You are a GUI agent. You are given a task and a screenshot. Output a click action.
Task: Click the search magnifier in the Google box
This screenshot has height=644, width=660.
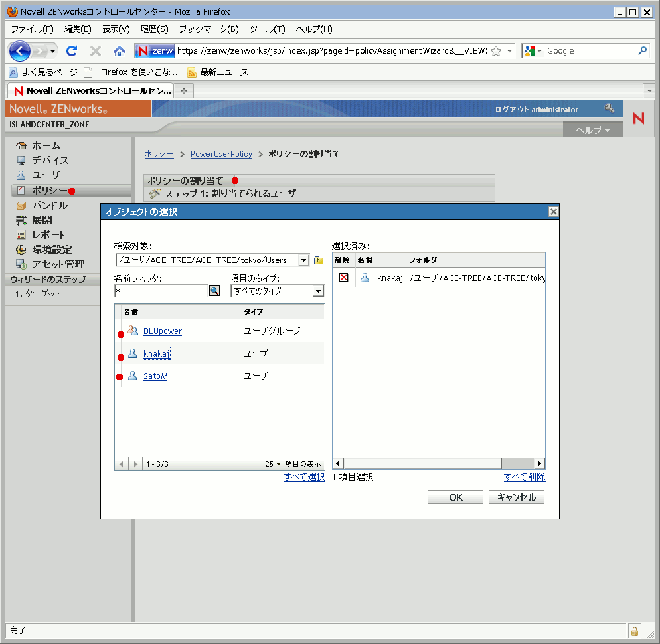(x=642, y=51)
